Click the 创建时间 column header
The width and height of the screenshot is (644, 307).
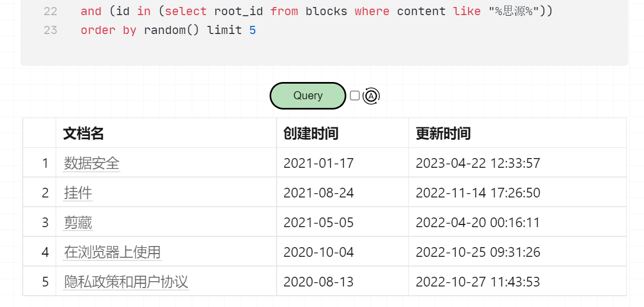coord(311,133)
